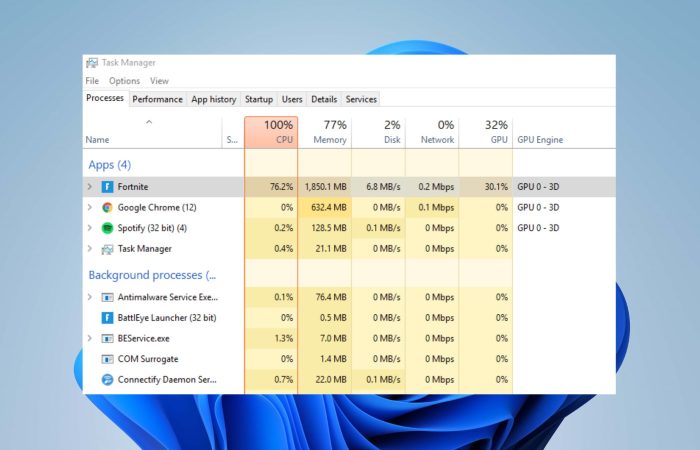Sort by the Network column header
This screenshot has width=700, height=450.
pos(432,132)
